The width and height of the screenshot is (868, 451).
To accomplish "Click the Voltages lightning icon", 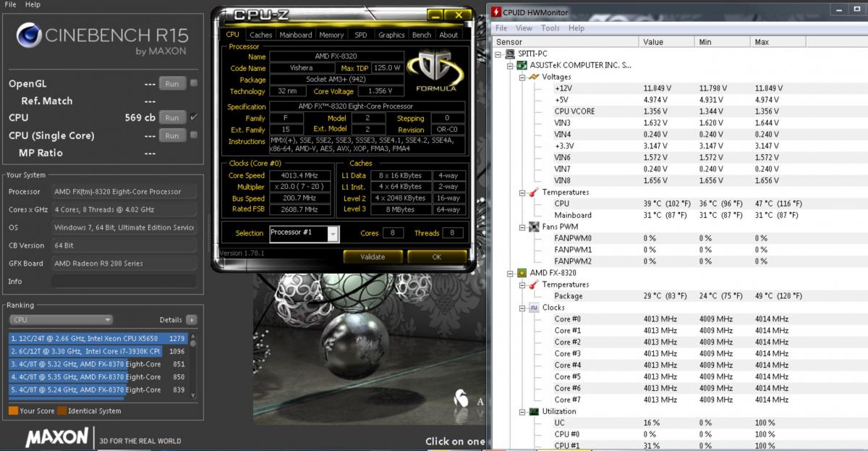I will point(533,77).
